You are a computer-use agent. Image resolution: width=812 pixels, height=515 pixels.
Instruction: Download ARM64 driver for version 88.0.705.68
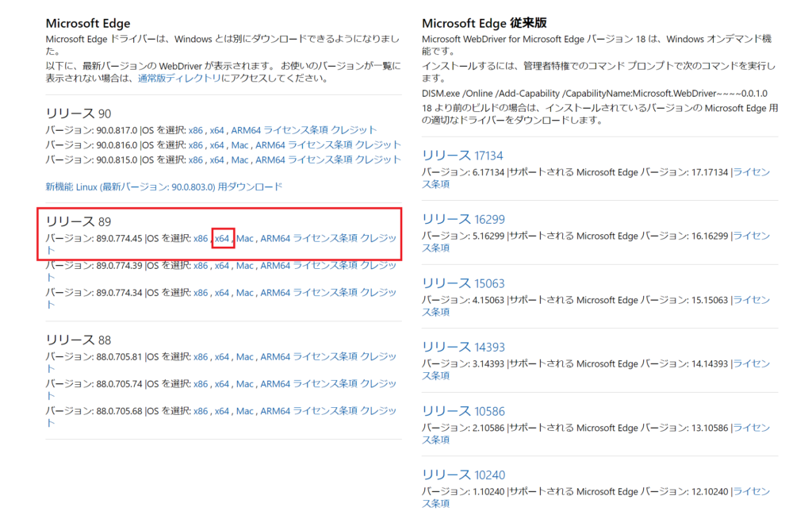point(275,411)
